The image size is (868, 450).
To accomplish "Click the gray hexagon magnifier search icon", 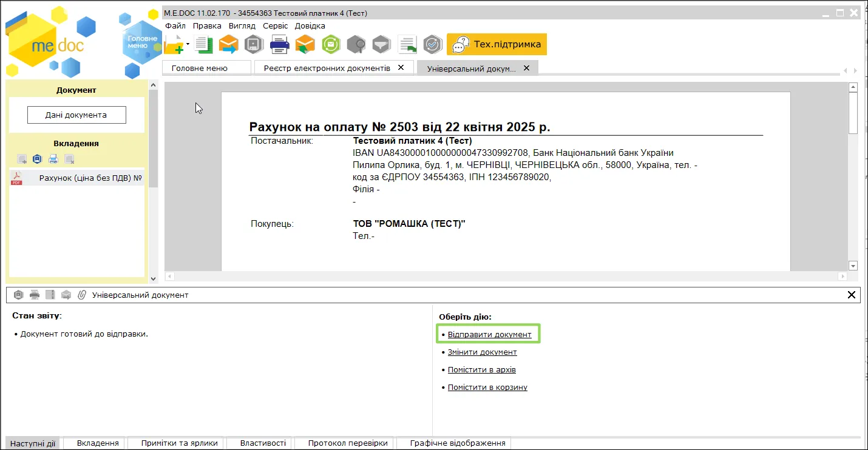I will pyautogui.click(x=356, y=44).
